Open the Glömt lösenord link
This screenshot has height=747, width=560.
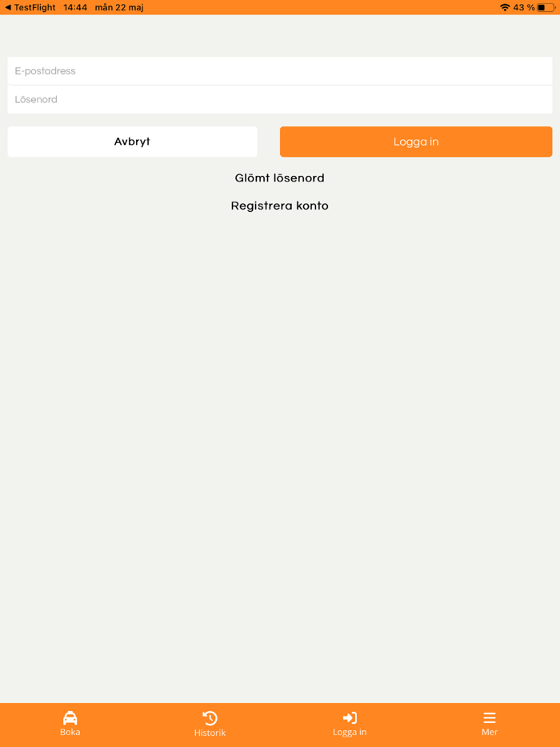pos(280,178)
